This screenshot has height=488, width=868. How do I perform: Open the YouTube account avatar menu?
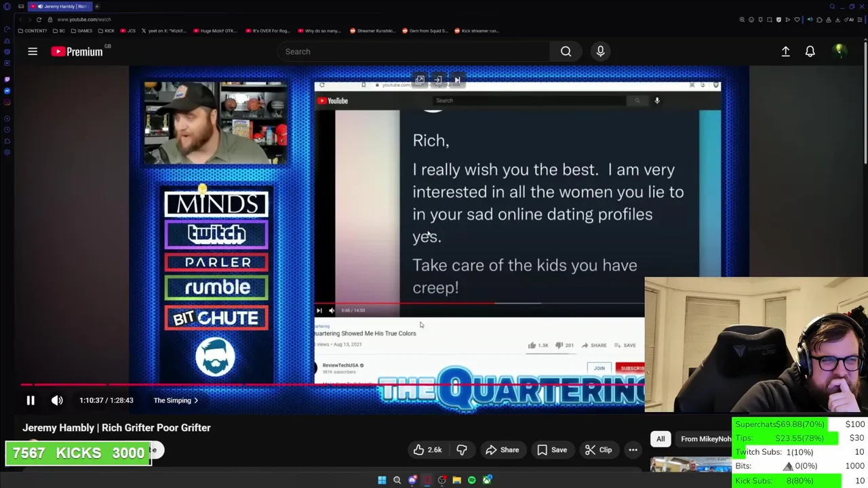click(x=840, y=52)
